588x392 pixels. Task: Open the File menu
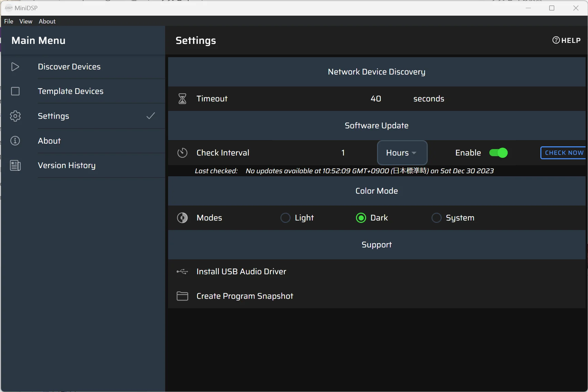coord(9,21)
